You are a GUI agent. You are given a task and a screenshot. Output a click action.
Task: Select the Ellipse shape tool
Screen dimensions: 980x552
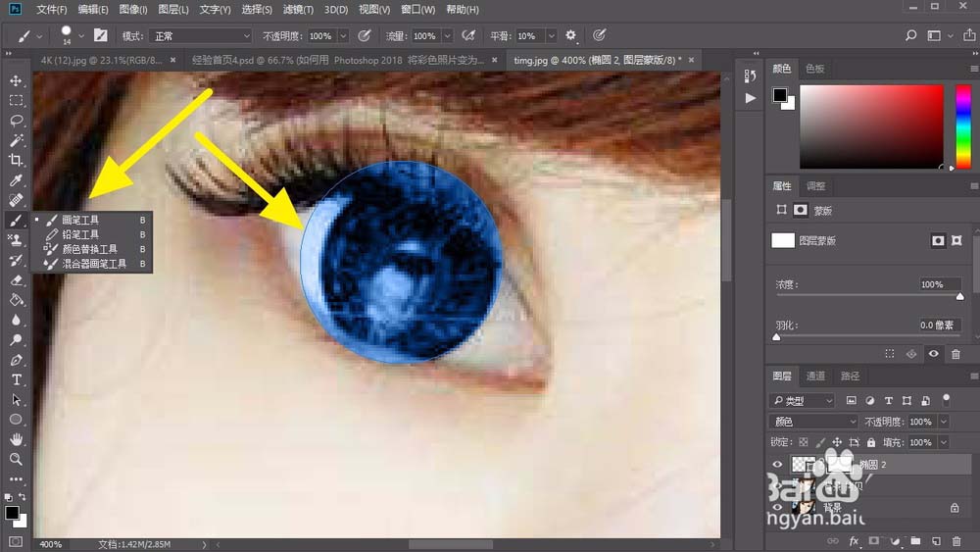tap(16, 420)
